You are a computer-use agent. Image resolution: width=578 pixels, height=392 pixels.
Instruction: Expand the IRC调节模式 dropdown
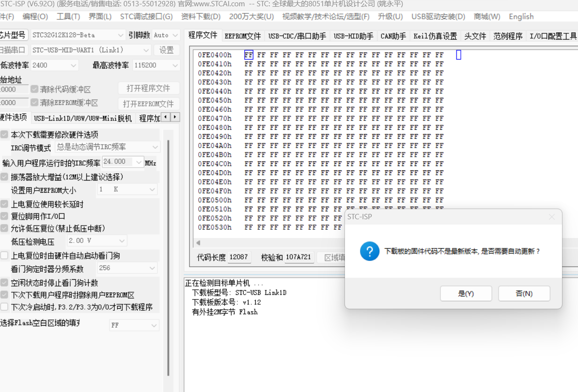click(155, 147)
